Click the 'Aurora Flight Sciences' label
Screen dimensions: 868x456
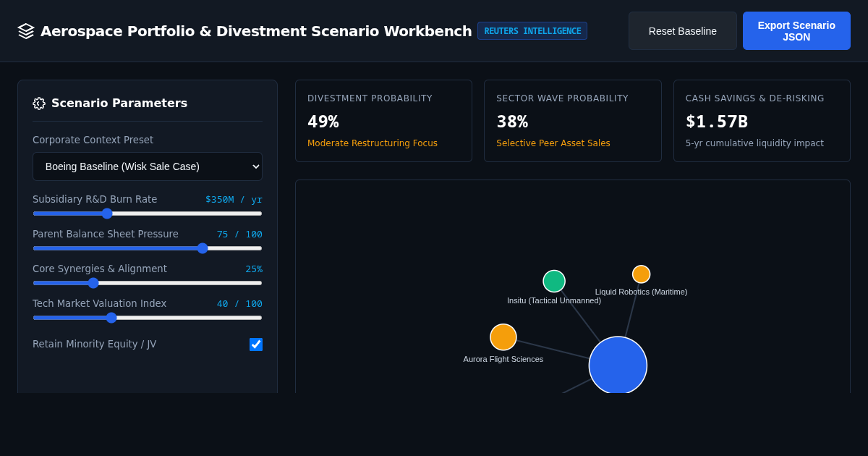503,359
